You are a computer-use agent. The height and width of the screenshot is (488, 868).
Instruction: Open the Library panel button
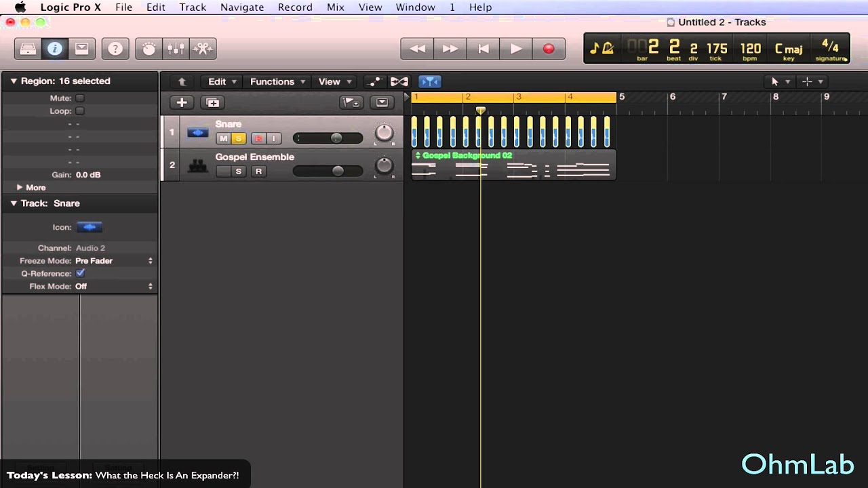(x=28, y=49)
